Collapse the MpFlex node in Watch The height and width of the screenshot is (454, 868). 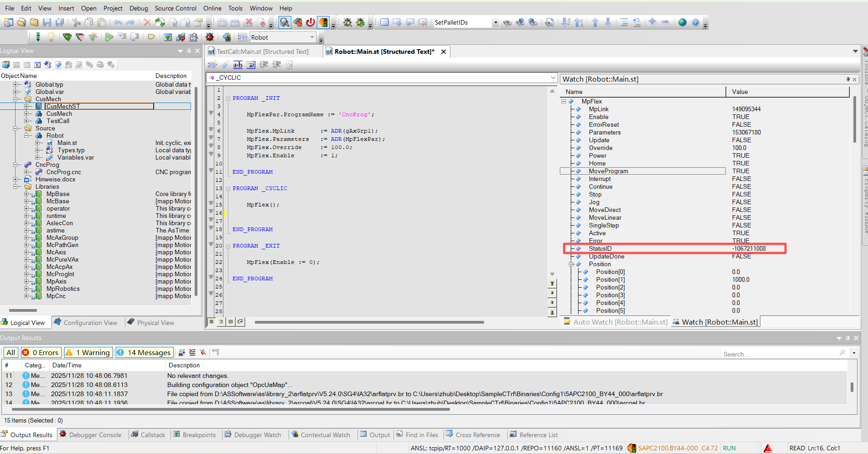click(564, 102)
